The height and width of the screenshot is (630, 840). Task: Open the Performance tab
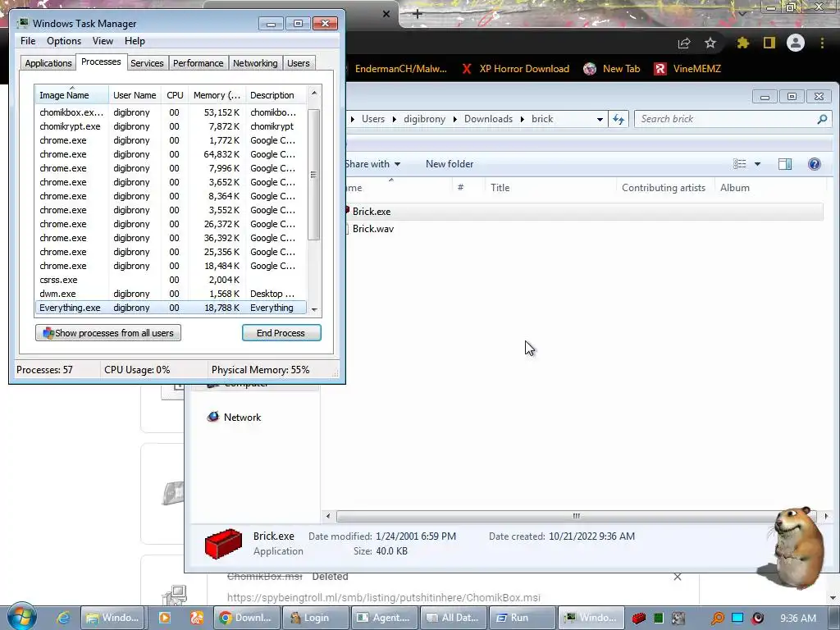click(199, 63)
